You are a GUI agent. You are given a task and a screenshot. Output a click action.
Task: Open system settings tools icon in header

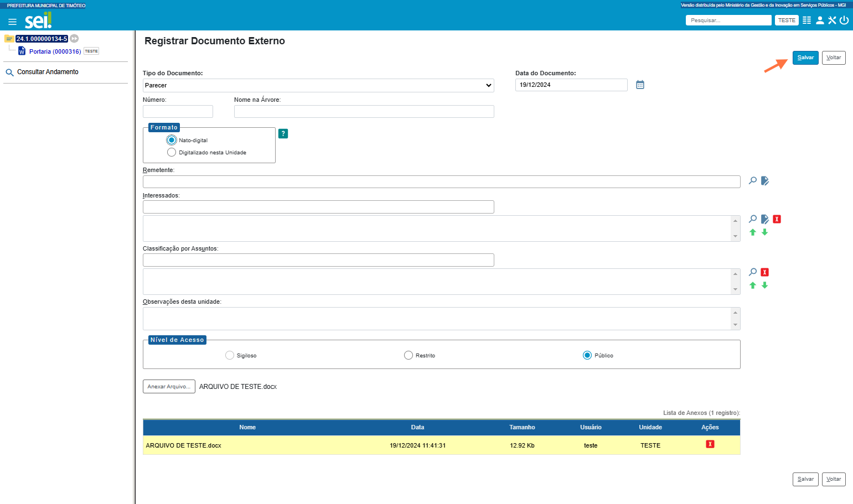832,20
